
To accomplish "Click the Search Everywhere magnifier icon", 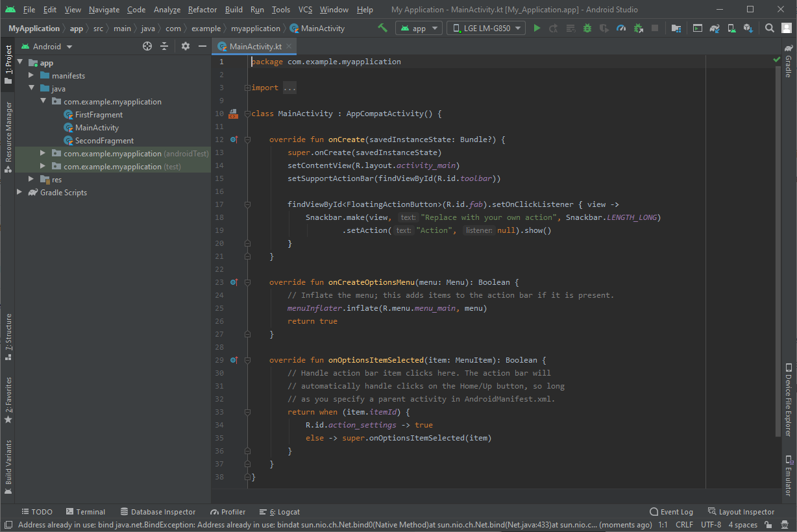I will point(769,29).
